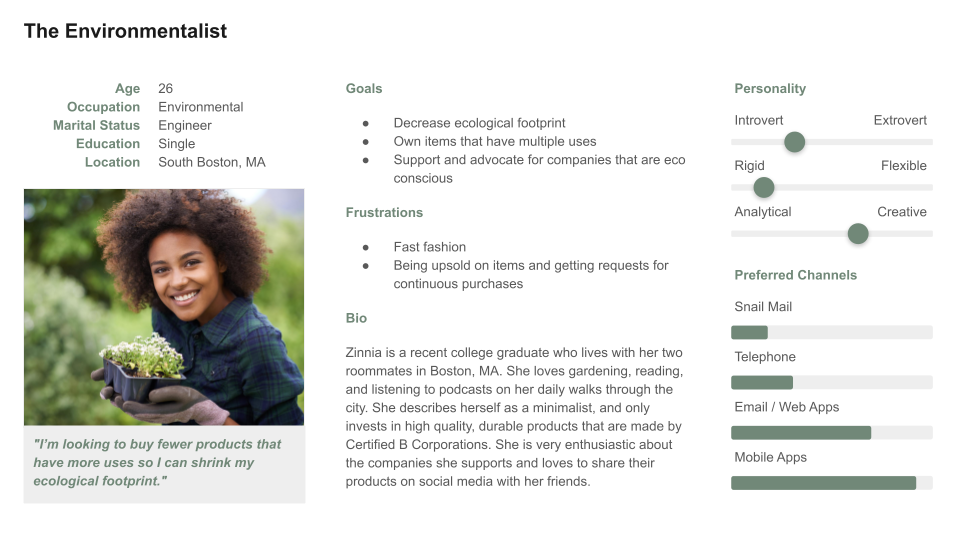Click 'Decrease ecological footprint' goal

[479, 123]
